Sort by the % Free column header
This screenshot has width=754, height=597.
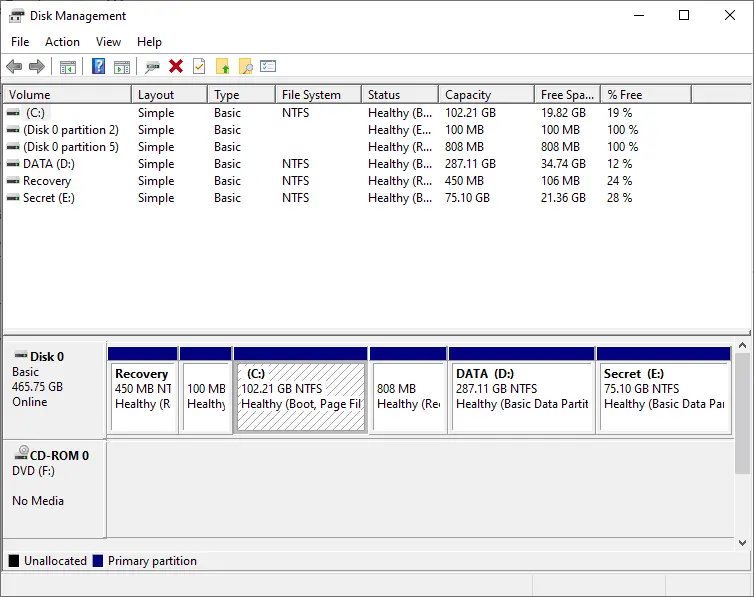click(646, 95)
